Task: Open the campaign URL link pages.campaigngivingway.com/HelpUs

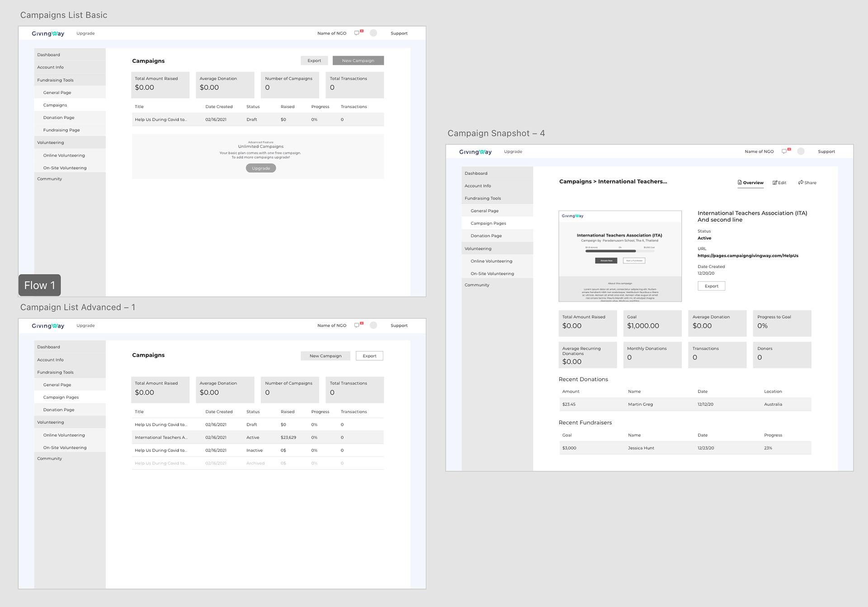Action: click(x=748, y=256)
